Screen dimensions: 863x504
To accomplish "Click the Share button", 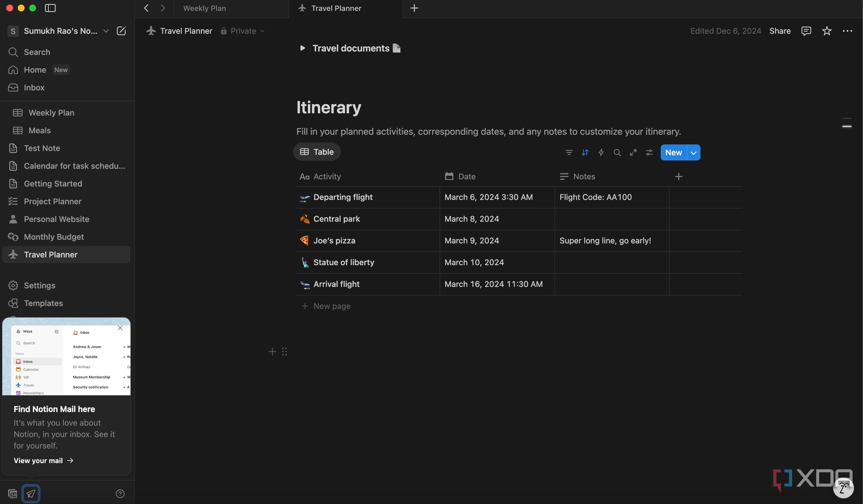I will (x=780, y=31).
